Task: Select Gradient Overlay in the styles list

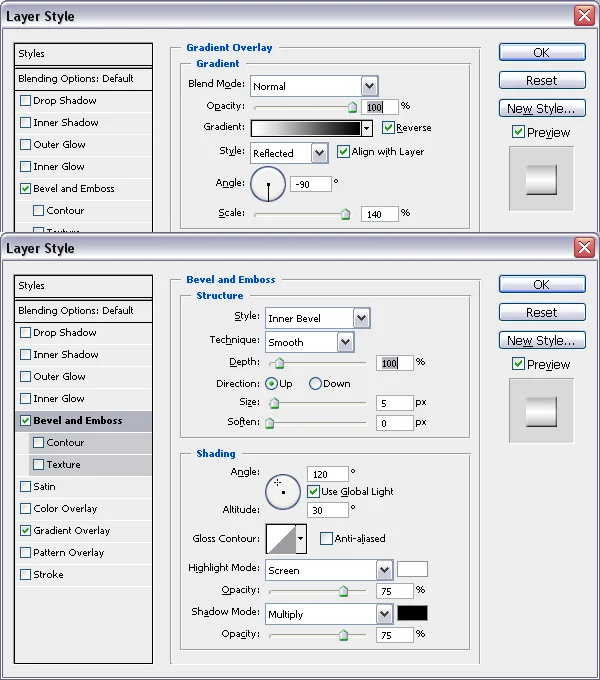Action: tap(71, 531)
